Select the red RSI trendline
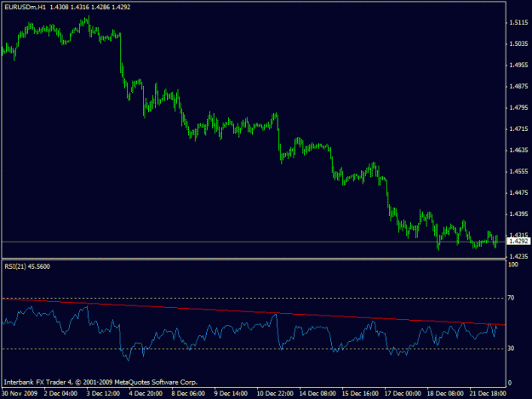This screenshot has width=532, height=399. point(255,311)
